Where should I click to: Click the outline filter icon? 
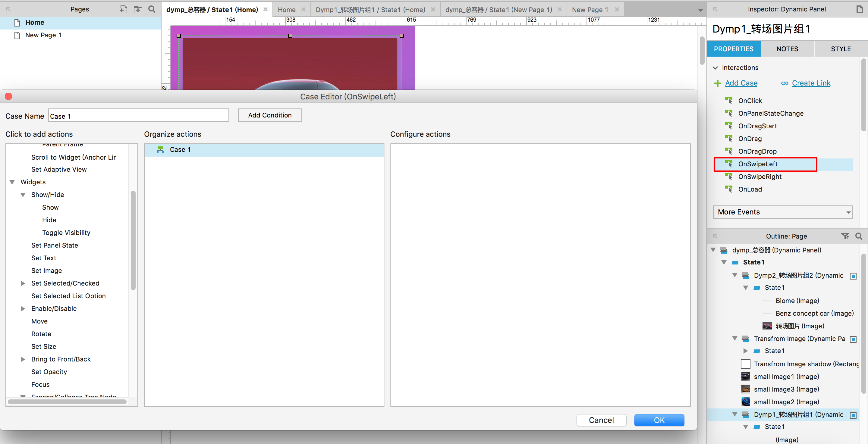tap(845, 236)
